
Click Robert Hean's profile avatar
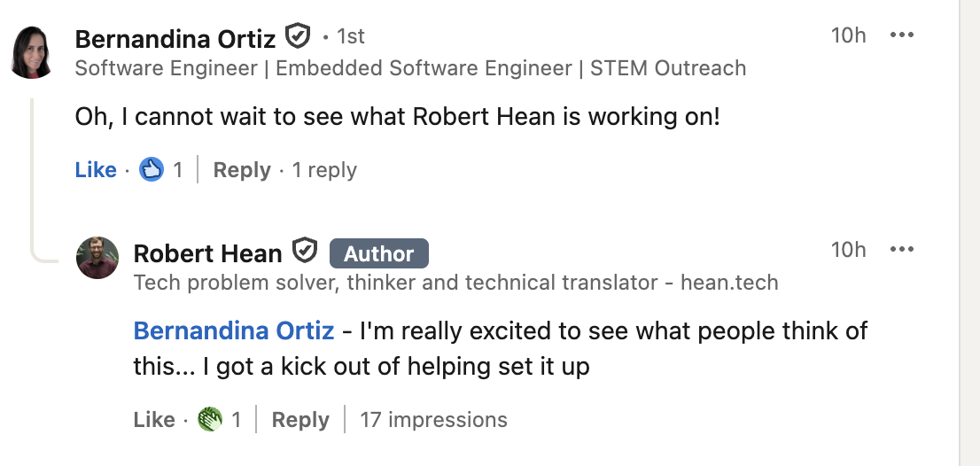[x=97, y=258]
